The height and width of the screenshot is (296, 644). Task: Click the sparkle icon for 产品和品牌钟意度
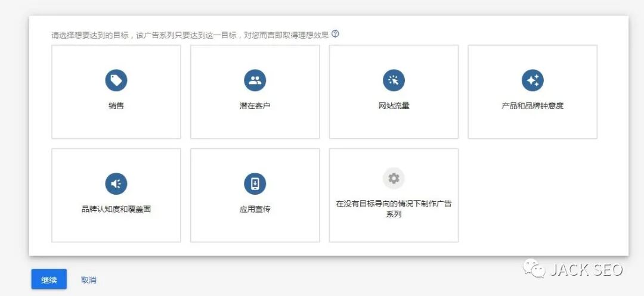coord(532,80)
